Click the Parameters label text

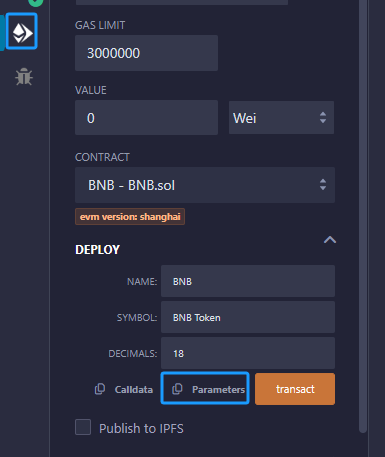218,389
